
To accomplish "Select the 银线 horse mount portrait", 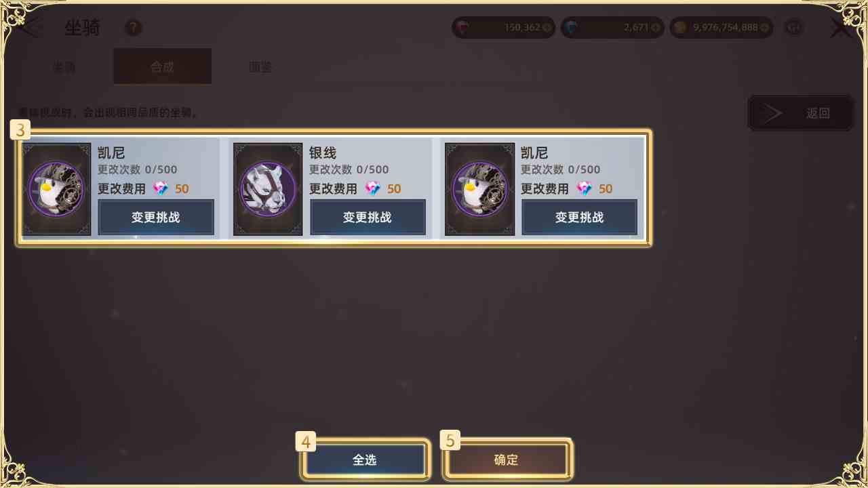I will pos(268,188).
